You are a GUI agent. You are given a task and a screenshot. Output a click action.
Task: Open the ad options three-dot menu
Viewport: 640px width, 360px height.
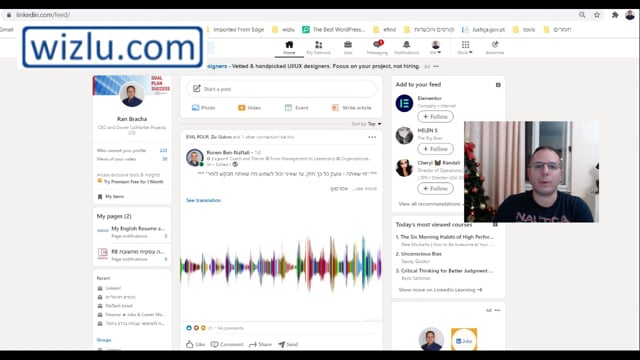coord(497,310)
